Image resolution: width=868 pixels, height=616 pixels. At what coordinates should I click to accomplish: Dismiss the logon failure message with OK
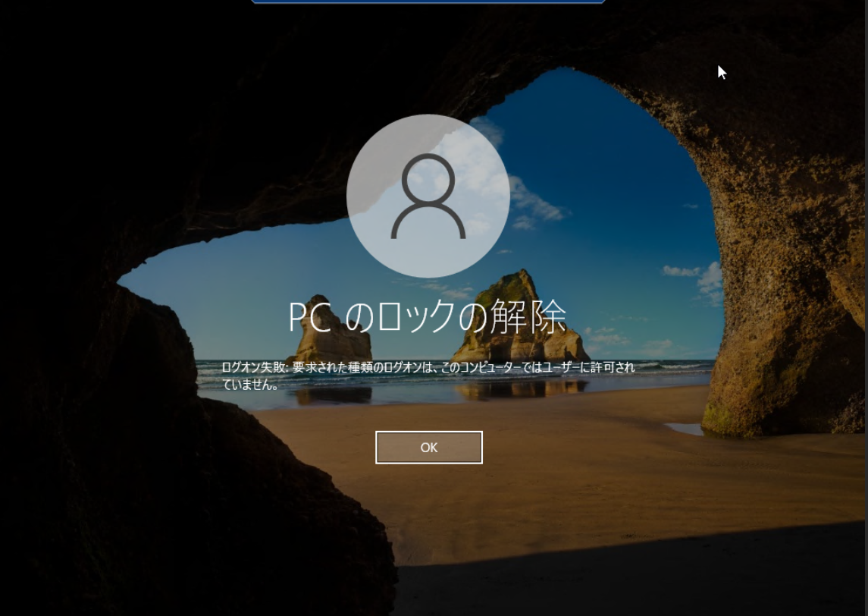coord(428,447)
